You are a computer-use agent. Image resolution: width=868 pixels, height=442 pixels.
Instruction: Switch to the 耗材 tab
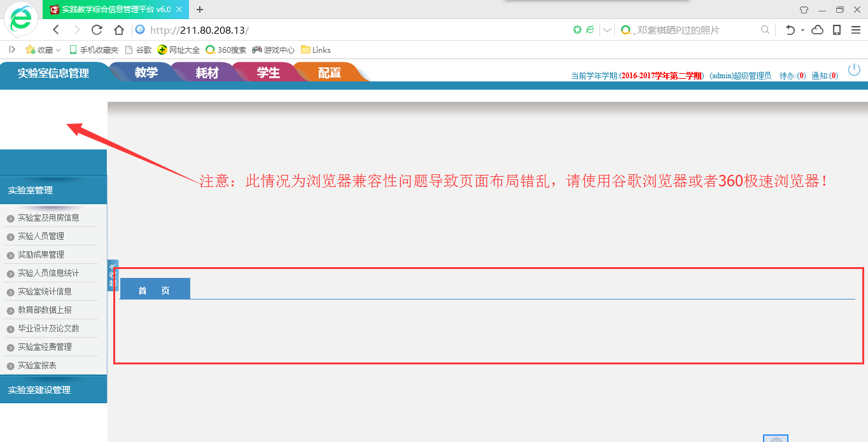coord(207,73)
